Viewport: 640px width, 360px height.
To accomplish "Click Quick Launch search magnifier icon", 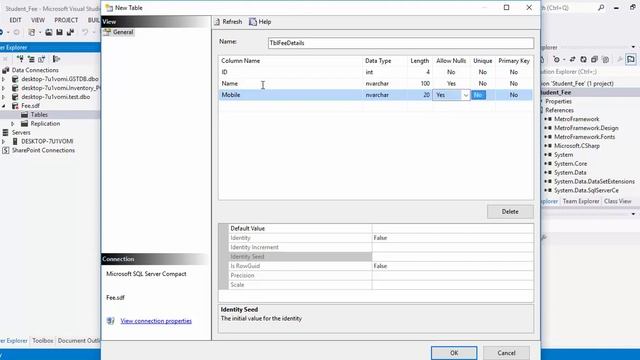I will 601,8.
